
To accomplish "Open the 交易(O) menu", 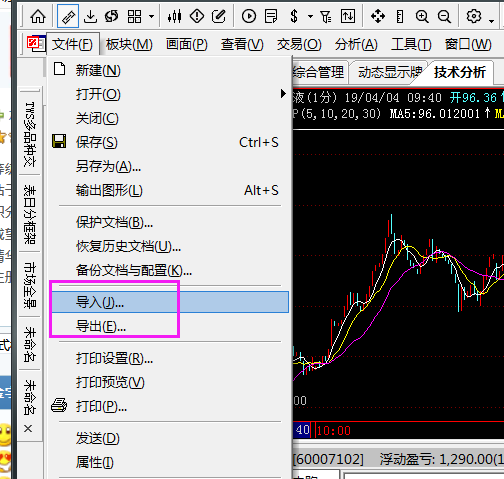I will 299,44.
